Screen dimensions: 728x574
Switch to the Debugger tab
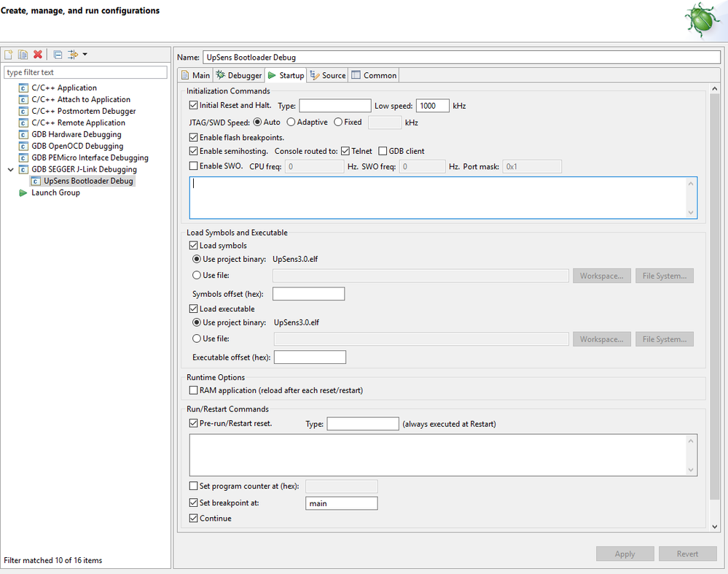coord(238,75)
